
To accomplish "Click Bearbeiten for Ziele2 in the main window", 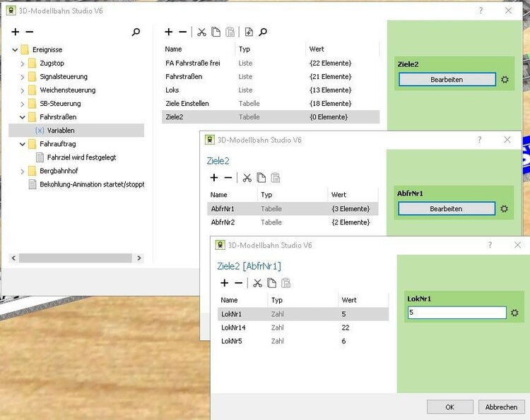I will click(x=447, y=80).
